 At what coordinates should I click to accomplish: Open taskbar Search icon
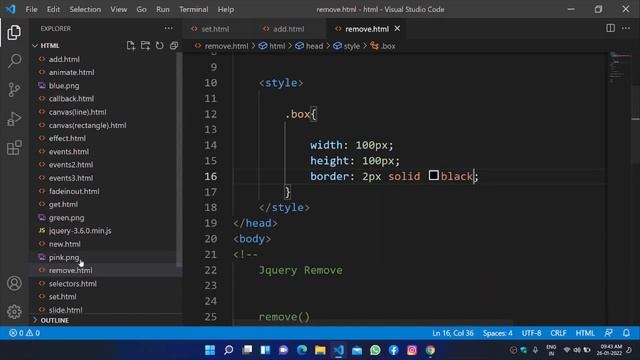tap(229, 350)
